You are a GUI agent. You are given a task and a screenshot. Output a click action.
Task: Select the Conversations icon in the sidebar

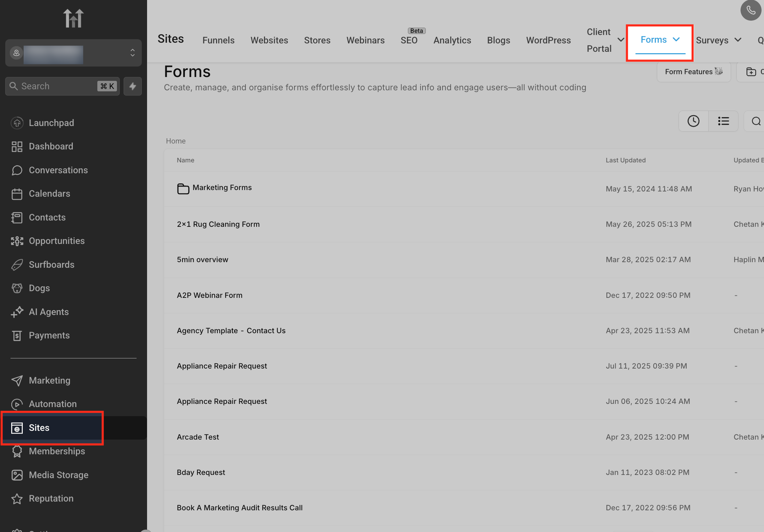(17, 170)
